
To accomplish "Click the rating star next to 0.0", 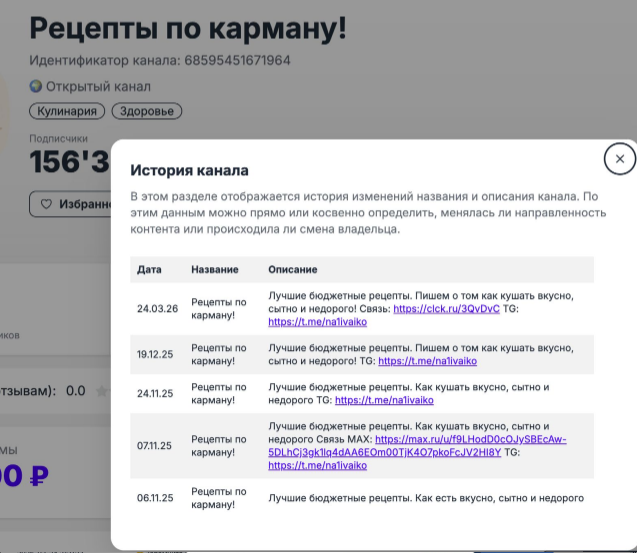I will point(100,391).
